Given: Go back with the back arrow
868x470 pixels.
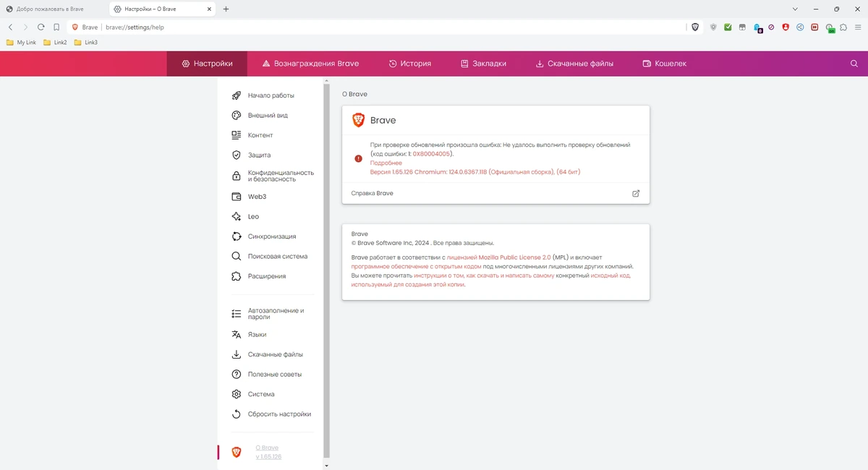Looking at the screenshot, I should coord(10,27).
